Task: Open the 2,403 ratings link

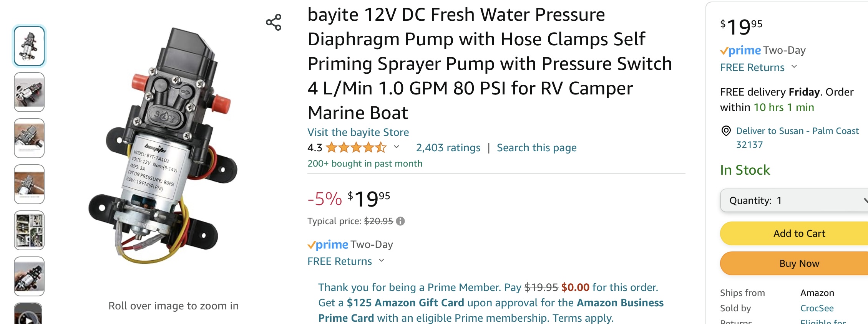Action: (448, 148)
